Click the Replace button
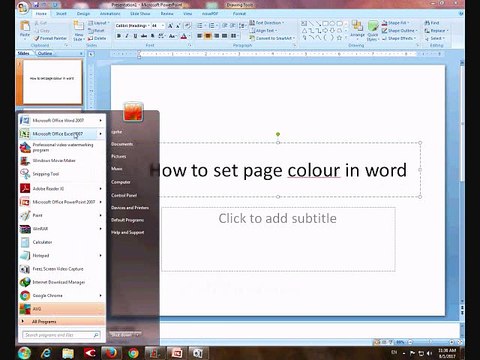 click(437, 30)
